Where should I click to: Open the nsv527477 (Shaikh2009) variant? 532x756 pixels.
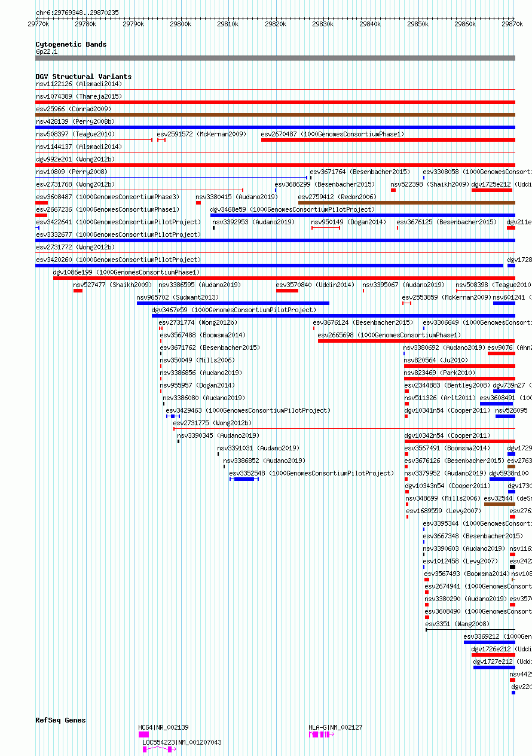click(112, 285)
